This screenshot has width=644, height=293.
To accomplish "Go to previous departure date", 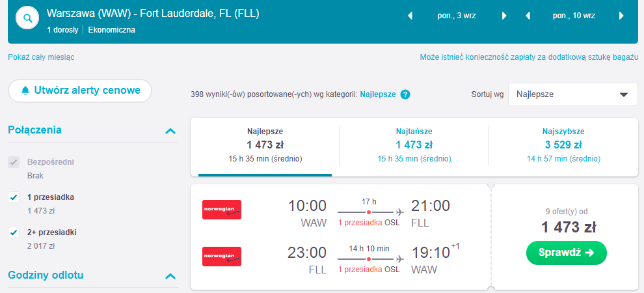I will [410, 16].
